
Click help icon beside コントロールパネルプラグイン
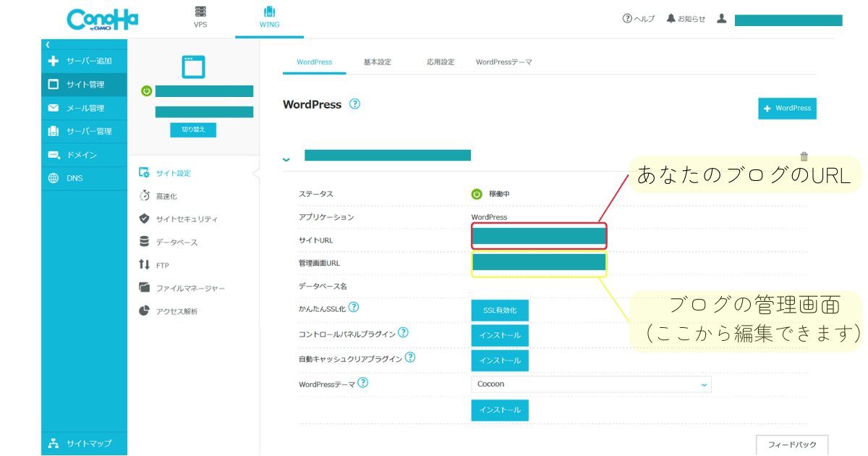click(403, 333)
